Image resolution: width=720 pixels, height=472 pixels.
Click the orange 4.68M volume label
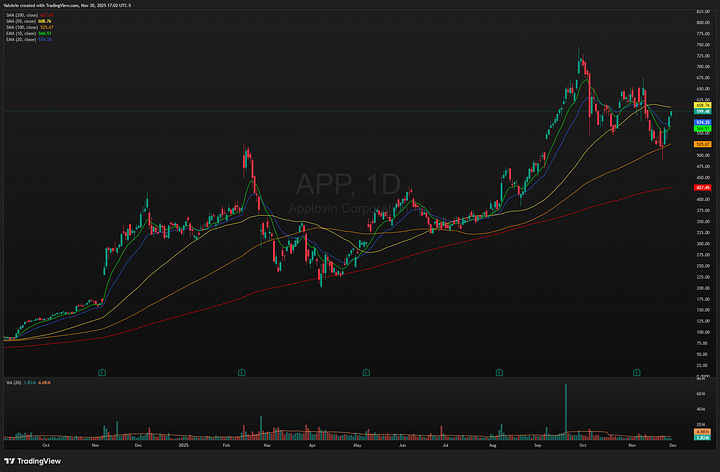[x=703, y=432]
